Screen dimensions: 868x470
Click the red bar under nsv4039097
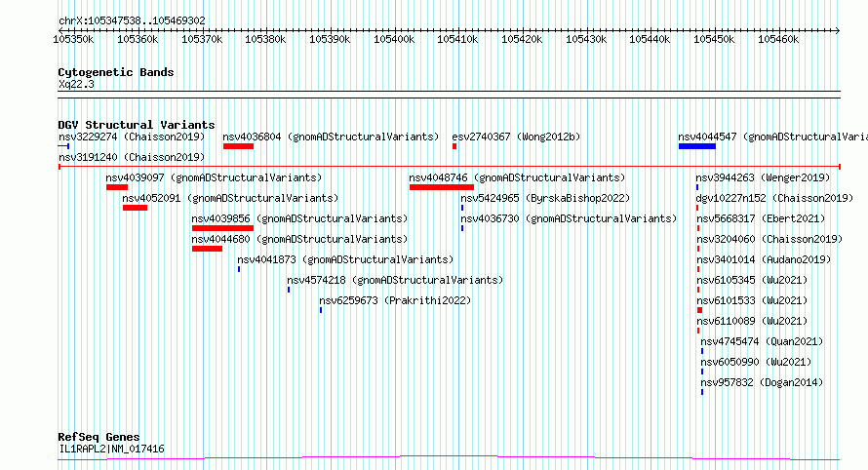click(117, 187)
